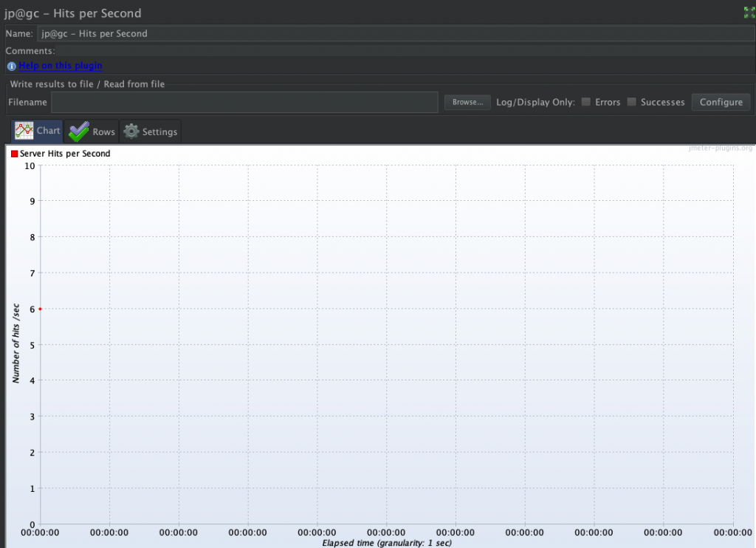Viewport: 756px width, 548px height.
Task: Click the green checkmark icon on Rows tab
Action: 78,131
